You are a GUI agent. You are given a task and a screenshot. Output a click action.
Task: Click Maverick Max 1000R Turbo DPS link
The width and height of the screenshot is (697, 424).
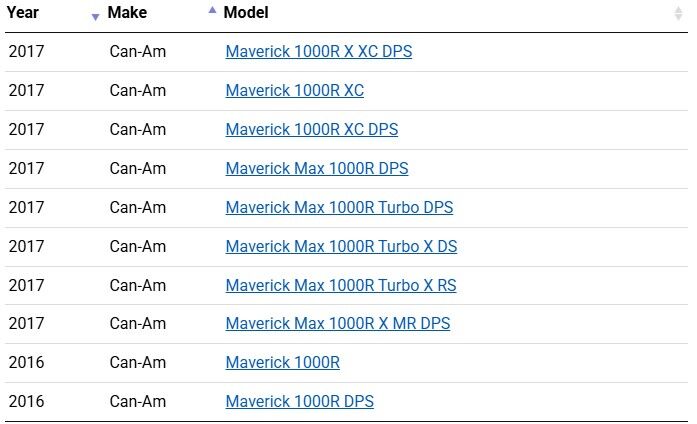339,208
